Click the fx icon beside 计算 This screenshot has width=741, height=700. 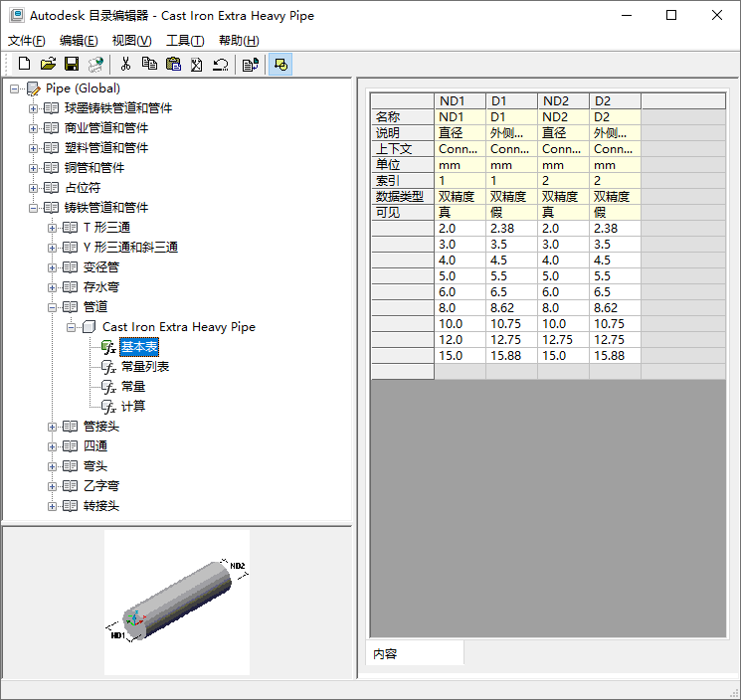coord(108,407)
